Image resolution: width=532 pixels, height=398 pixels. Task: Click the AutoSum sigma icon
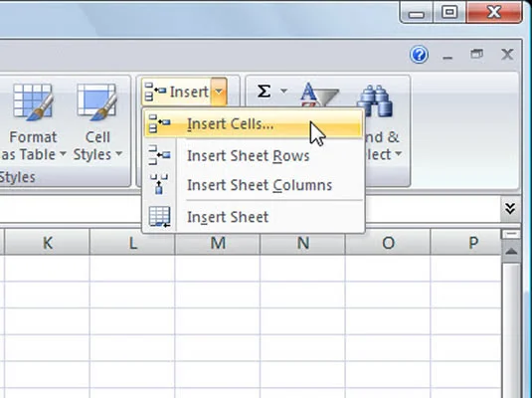pyautogui.click(x=264, y=91)
